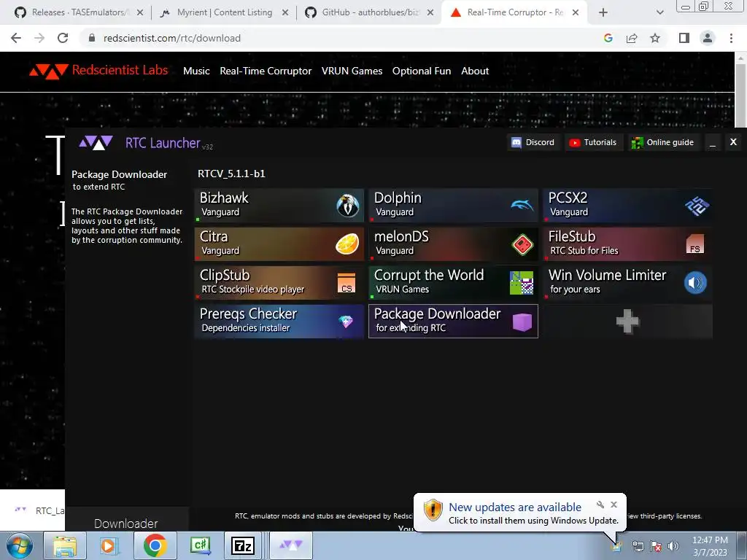Open the Bizhawk Vanguard tile
The image size is (747, 560).
pyautogui.click(x=279, y=205)
